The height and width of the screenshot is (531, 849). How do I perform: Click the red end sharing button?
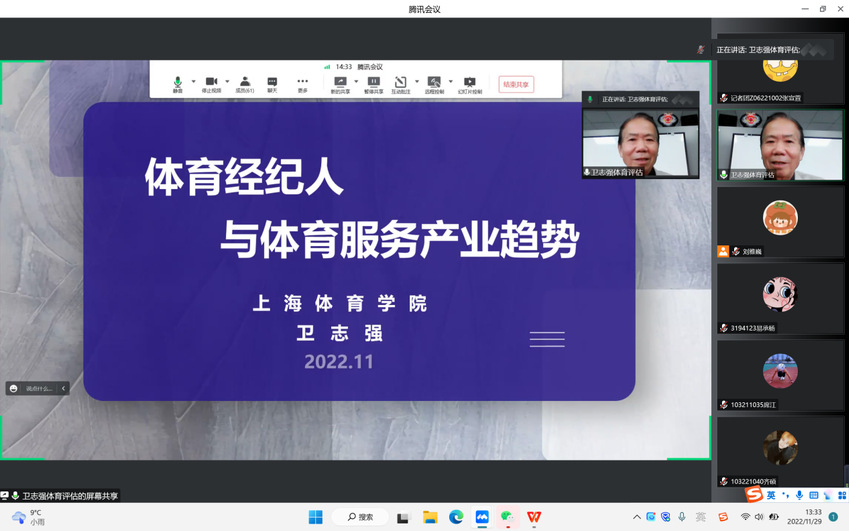point(516,84)
